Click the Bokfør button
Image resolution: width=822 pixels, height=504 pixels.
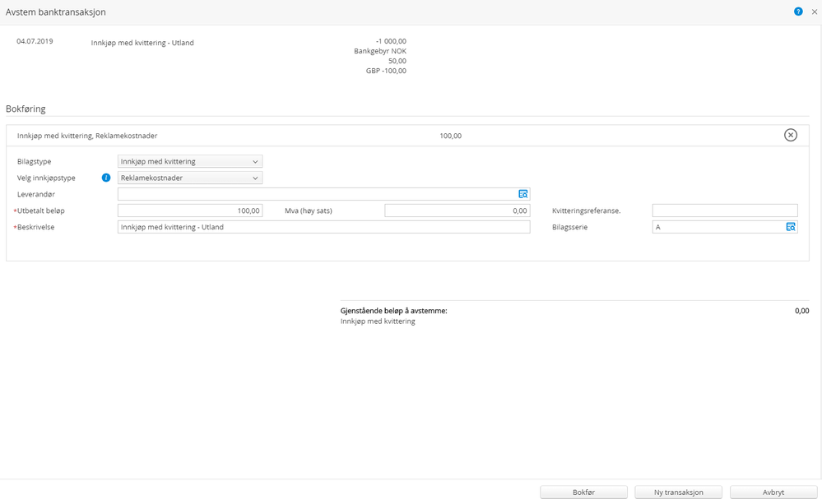coord(583,492)
